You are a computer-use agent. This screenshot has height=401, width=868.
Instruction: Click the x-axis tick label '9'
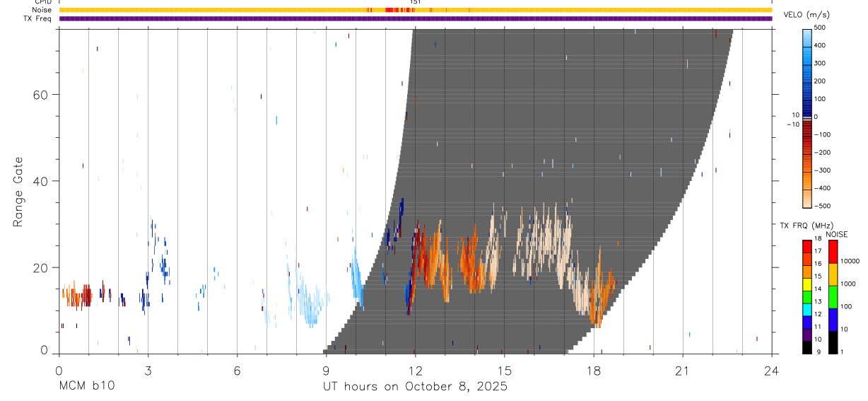pyautogui.click(x=326, y=371)
